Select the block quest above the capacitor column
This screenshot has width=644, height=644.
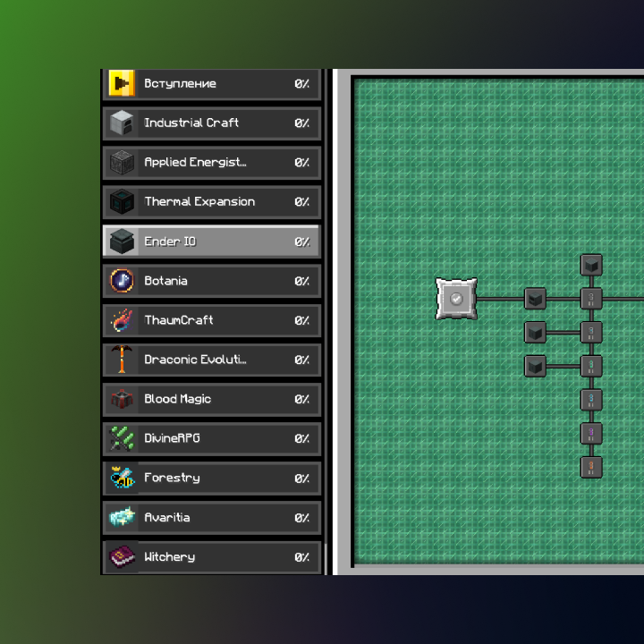pos(591,265)
